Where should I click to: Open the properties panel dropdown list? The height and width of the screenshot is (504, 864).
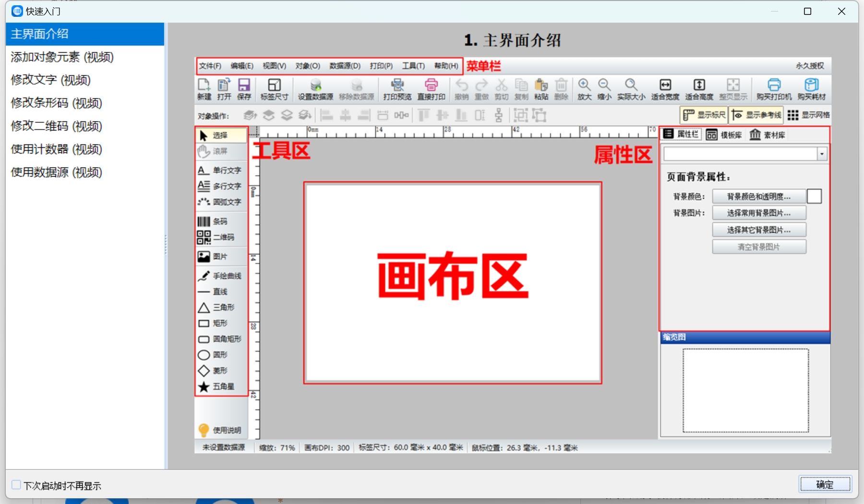(822, 154)
